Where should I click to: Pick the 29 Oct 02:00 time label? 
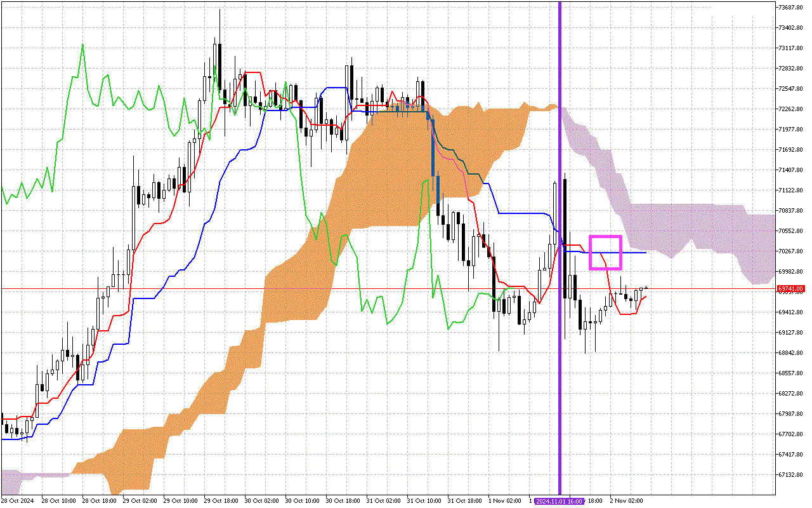[x=139, y=501]
